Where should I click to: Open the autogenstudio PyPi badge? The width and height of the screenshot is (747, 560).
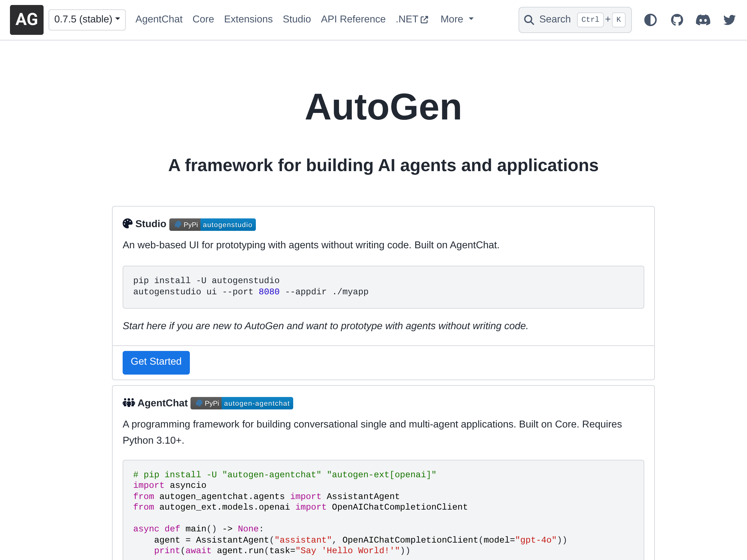point(212,225)
